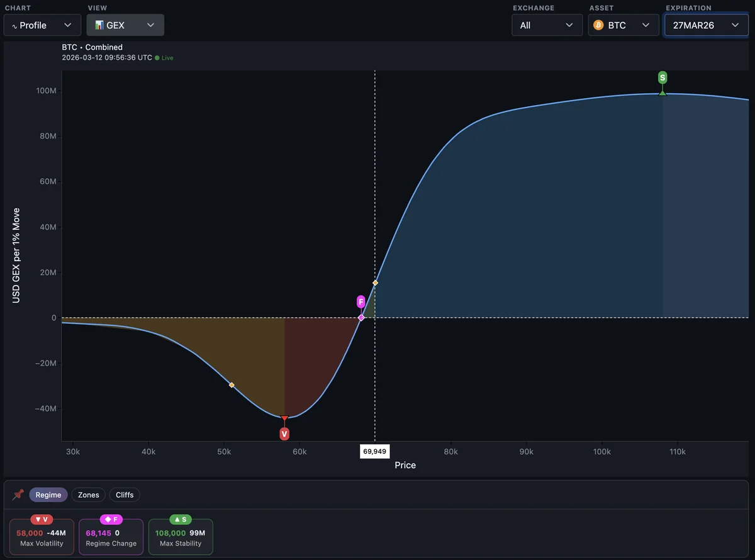
Task: Click the red pin icon near the bottom panel
Action: pos(18,495)
